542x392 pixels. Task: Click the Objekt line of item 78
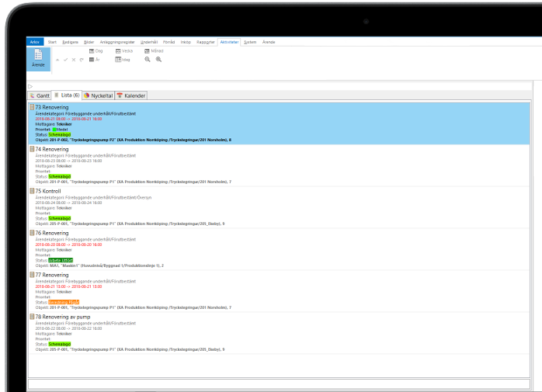[x=130, y=349]
